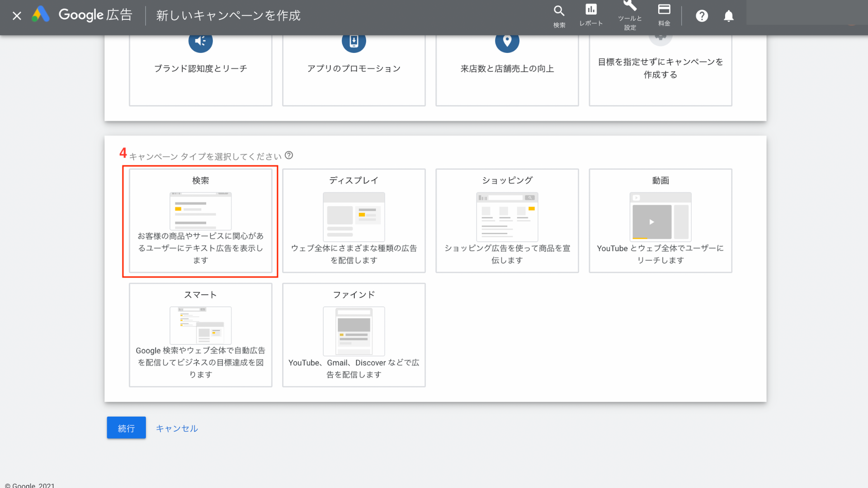Image resolution: width=868 pixels, height=488 pixels.
Task: Click the © Google 2021 footer text
Action: 30,485
